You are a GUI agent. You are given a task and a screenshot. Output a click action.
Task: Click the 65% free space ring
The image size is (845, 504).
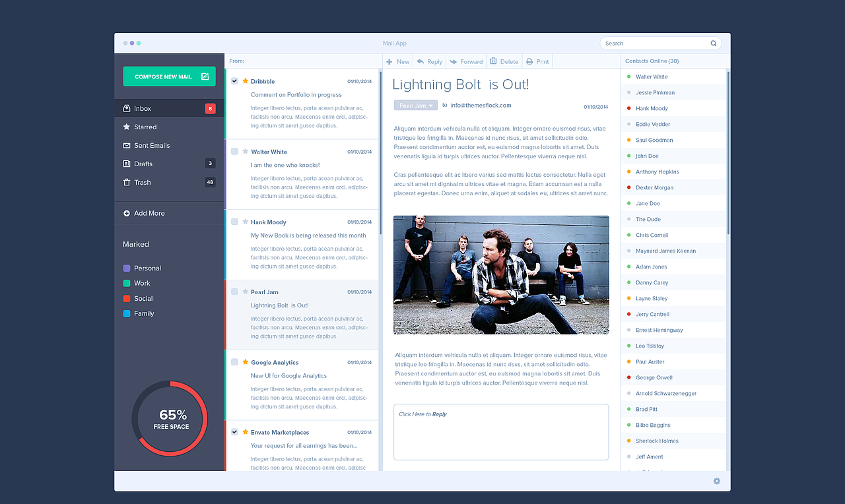170,418
